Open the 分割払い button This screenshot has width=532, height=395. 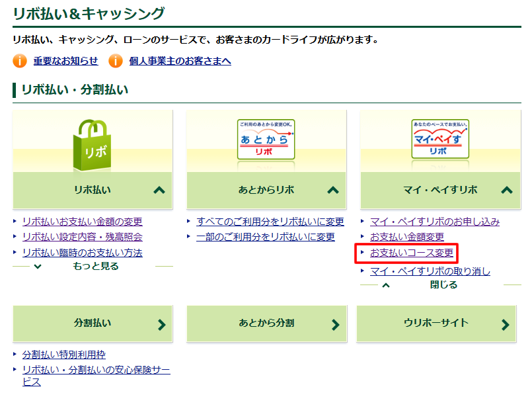click(93, 324)
